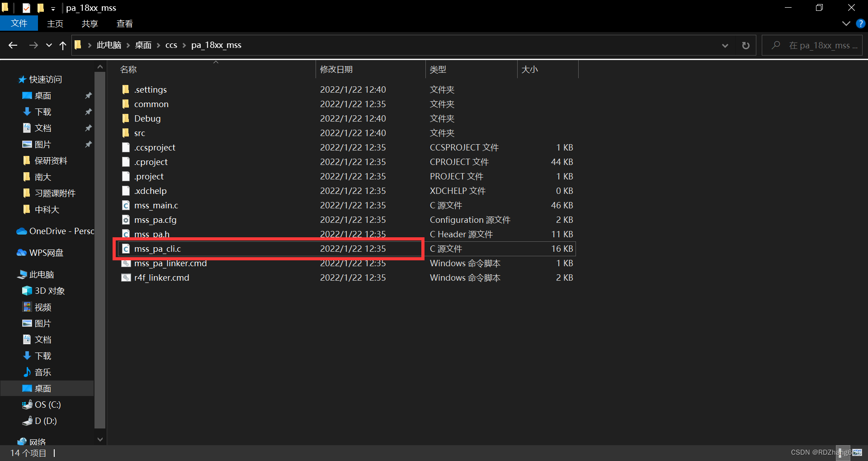Open the OS (C:) drive

[47, 405]
